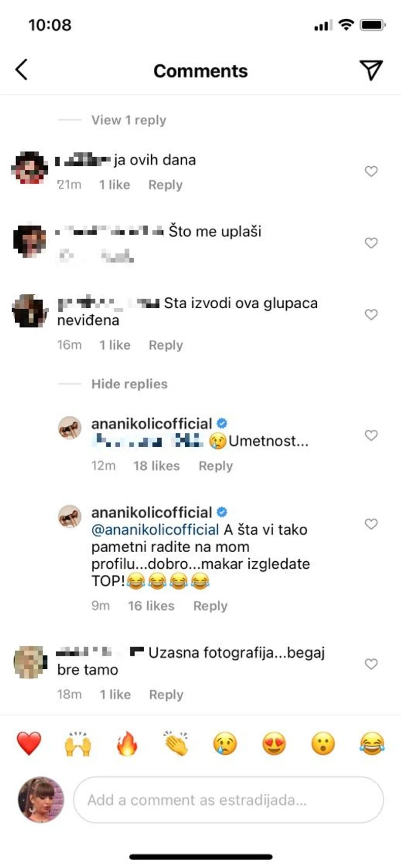Open the @ananikolicofficial mention link

[153, 529]
